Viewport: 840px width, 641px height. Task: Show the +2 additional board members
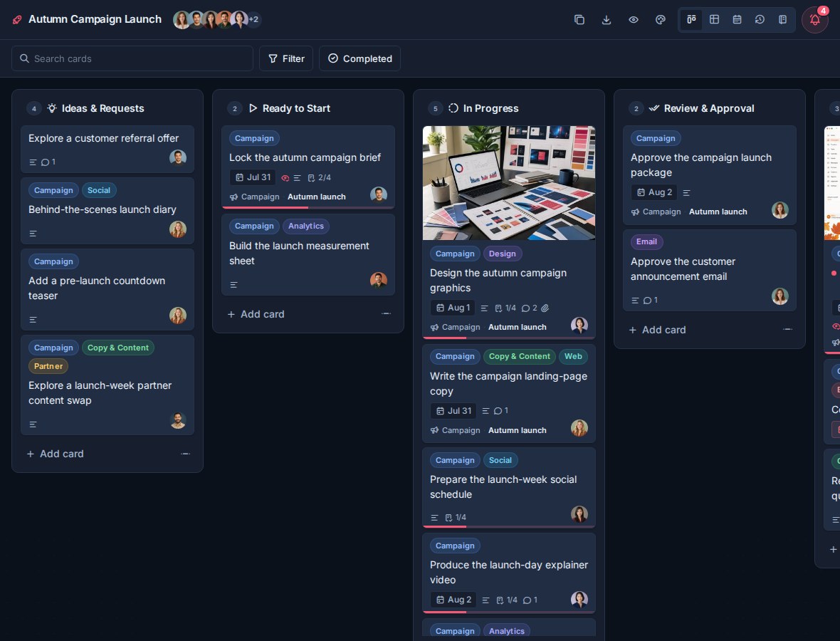point(253,19)
